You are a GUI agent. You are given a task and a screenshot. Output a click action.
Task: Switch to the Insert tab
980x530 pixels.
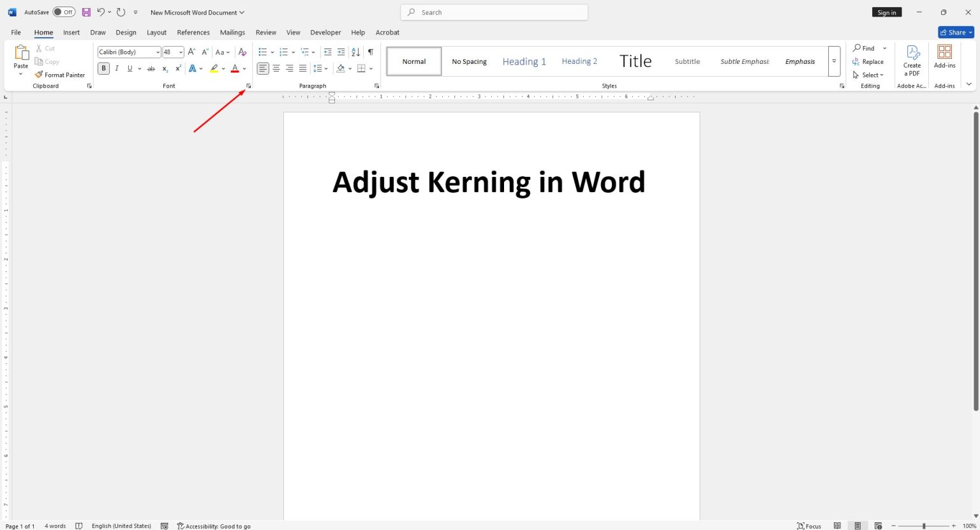click(x=71, y=32)
